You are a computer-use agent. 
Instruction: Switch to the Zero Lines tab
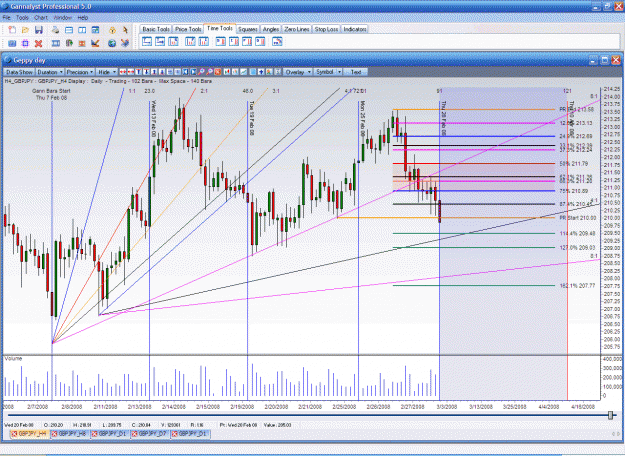click(x=297, y=29)
